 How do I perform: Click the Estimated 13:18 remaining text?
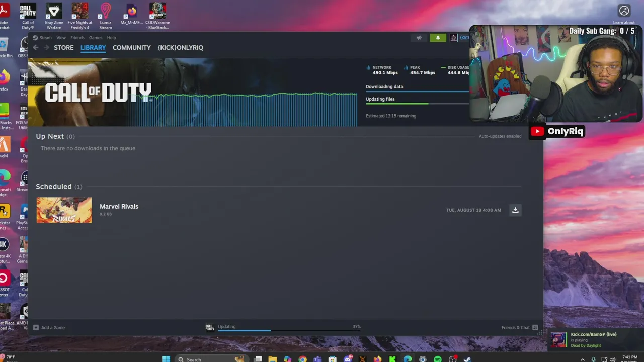click(x=391, y=116)
